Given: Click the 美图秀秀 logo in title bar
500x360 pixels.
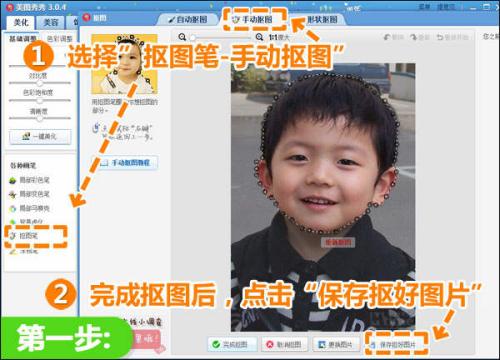Looking at the screenshot, I should click(10, 7).
